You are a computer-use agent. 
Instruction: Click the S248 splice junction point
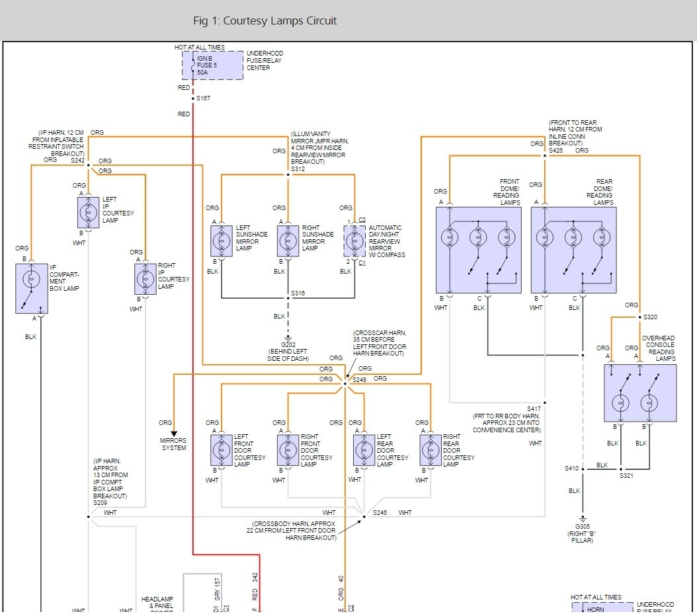[x=345, y=383]
